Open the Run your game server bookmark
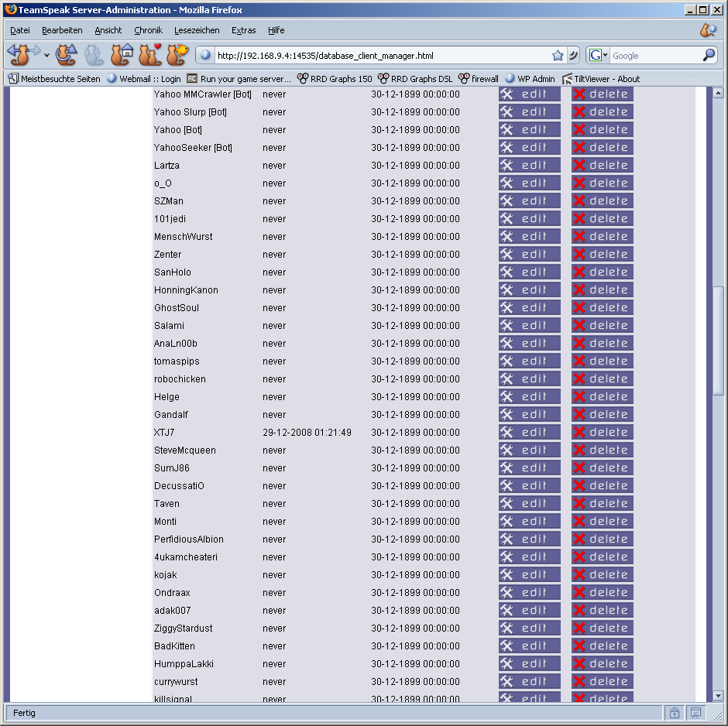The image size is (728, 726). [x=239, y=79]
